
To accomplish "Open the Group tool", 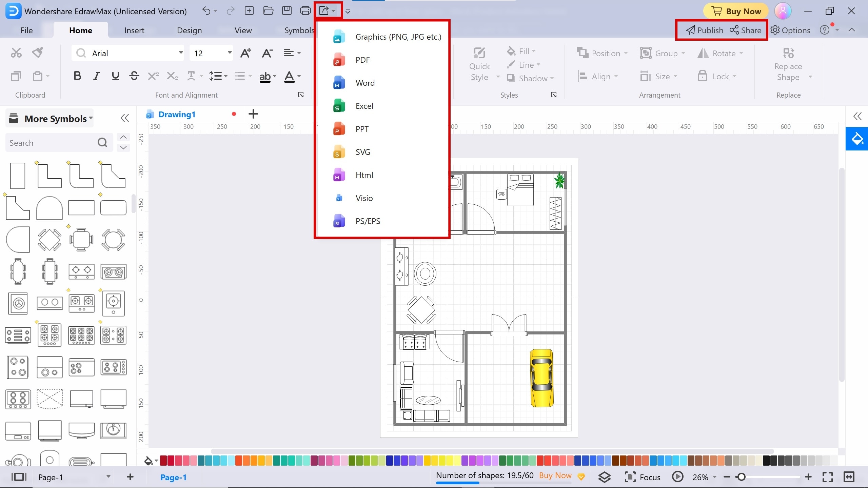I will pyautogui.click(x=663, y=53).
